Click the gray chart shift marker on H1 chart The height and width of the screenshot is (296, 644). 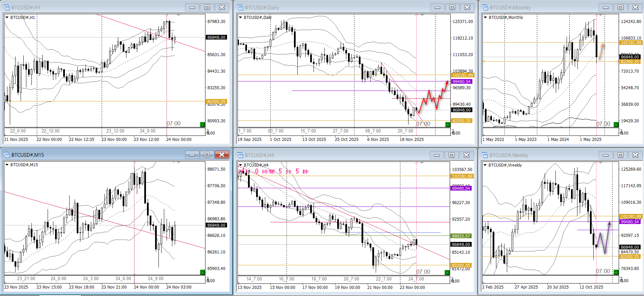[178, 15]
